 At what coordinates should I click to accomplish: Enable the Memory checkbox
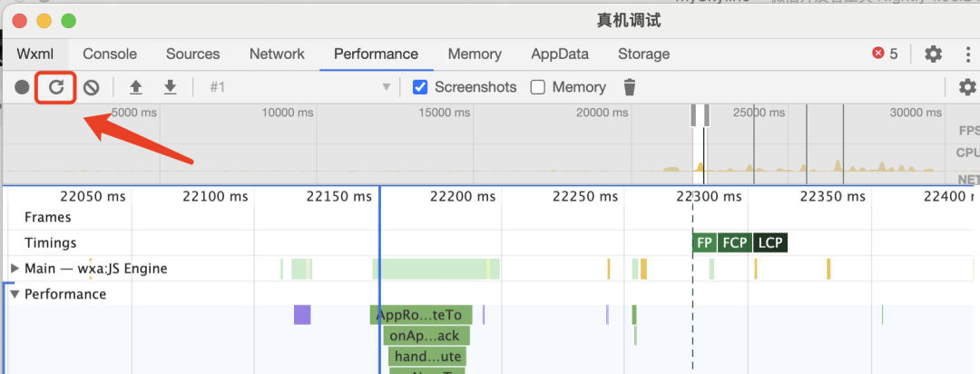coord(537,87)
